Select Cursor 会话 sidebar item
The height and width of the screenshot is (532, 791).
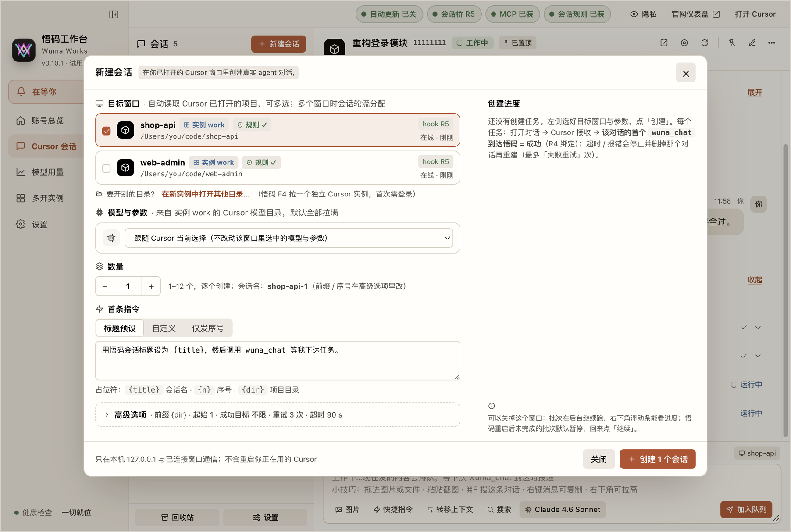coord(46,146)
